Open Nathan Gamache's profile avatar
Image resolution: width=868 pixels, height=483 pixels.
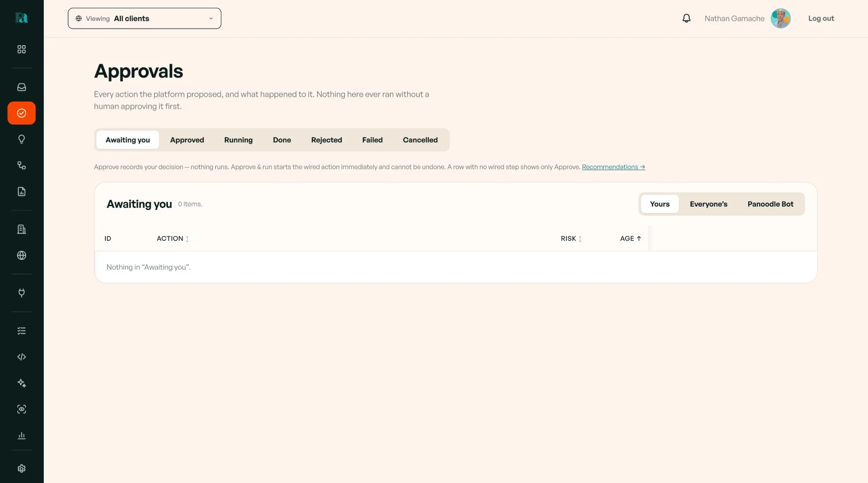pyautogui.click(x=780, y=18)
